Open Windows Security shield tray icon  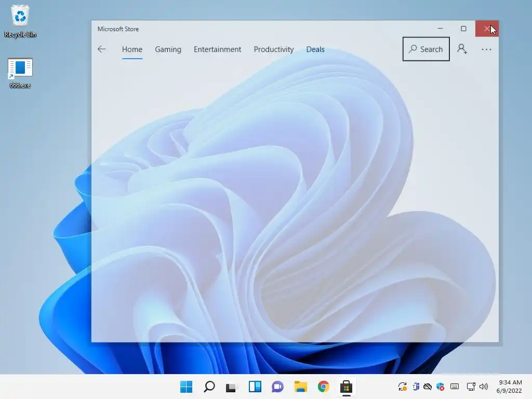click(441, 387)
